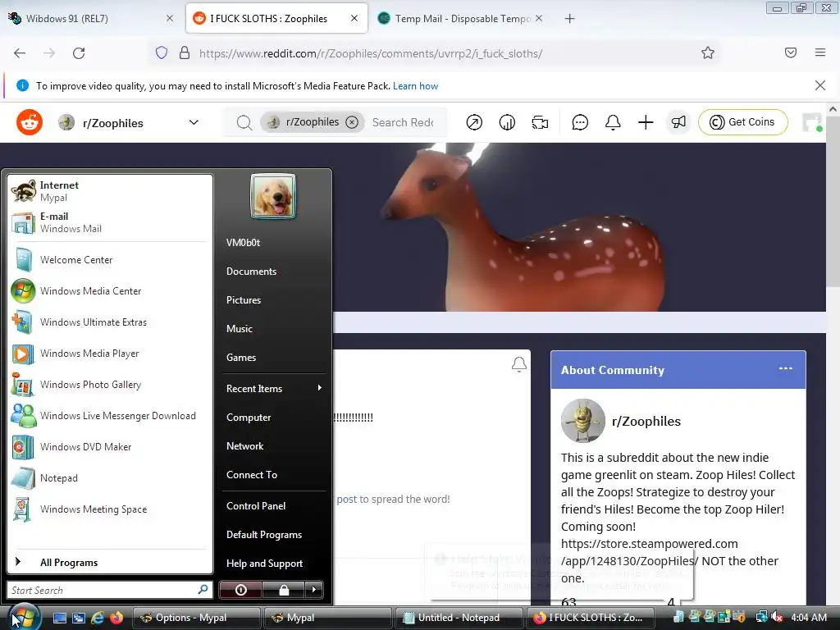This screenshot has width=840, height=630.
Task: Click the advertise megaphone icon
Action: 678,123
